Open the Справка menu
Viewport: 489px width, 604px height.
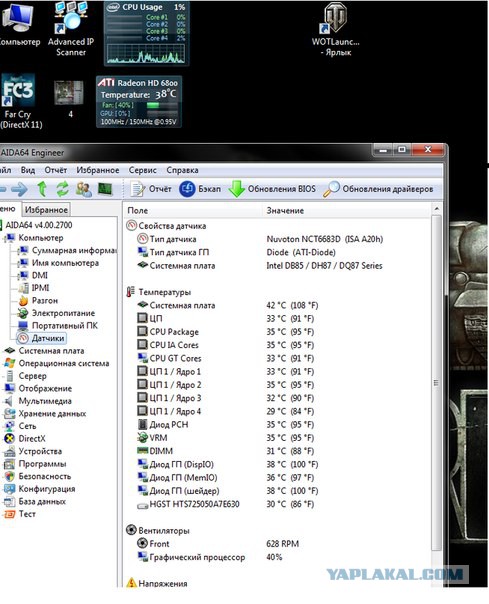pos(182,170)
